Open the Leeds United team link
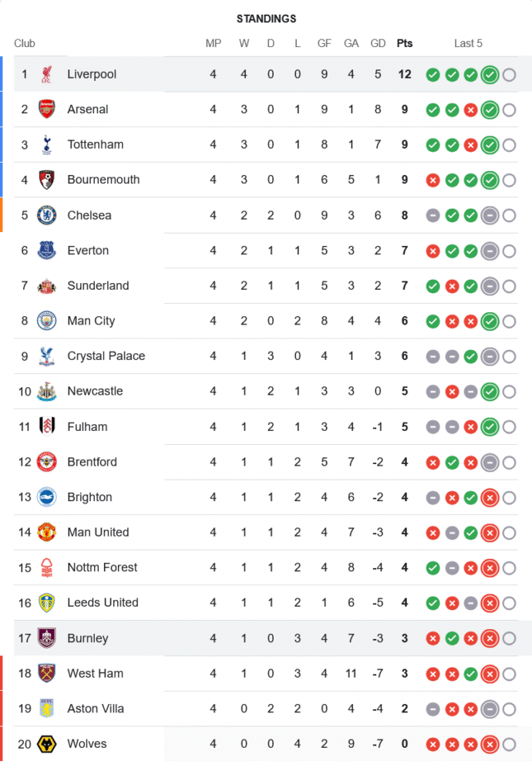Screen dimensions: 532x771 click(103, 602)
